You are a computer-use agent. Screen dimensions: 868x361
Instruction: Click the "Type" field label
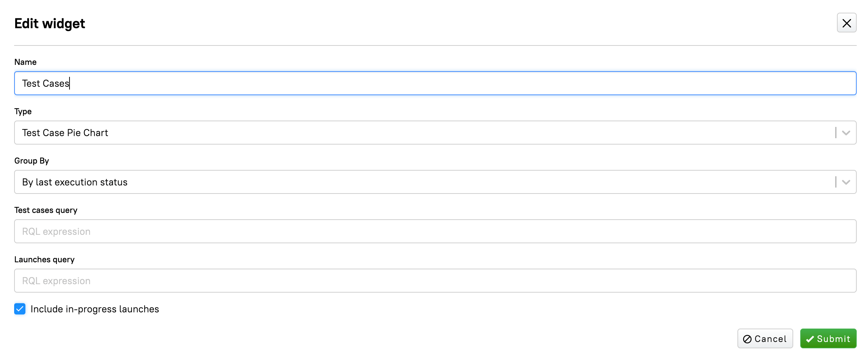point(23,111)
